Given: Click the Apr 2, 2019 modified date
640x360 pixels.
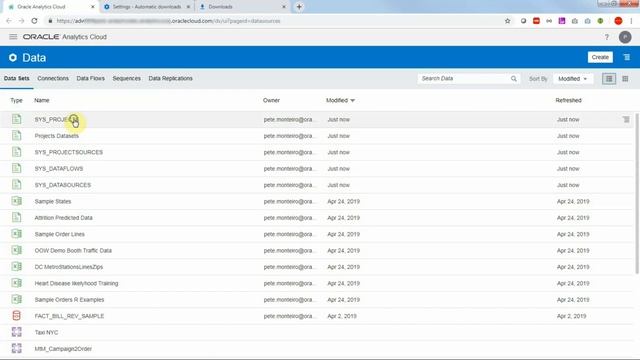Looking at the screenshot, I should pyautogui.click(x=342, y=316).
